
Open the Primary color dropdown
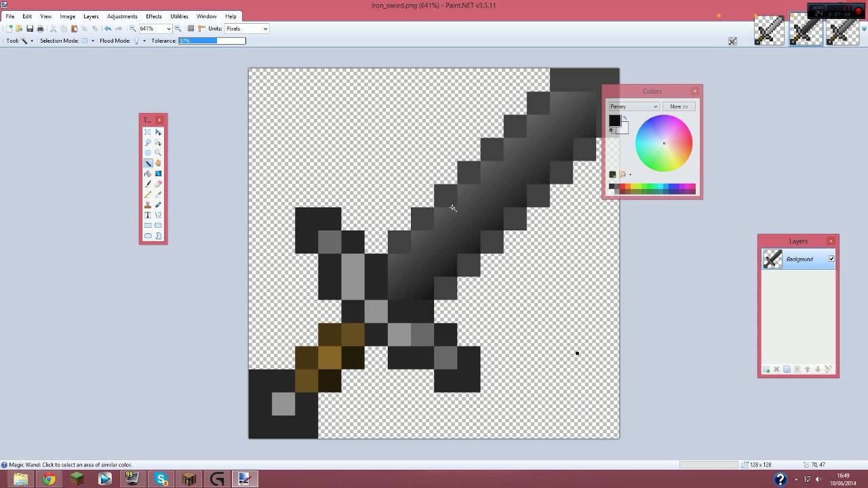pos(633,106)
